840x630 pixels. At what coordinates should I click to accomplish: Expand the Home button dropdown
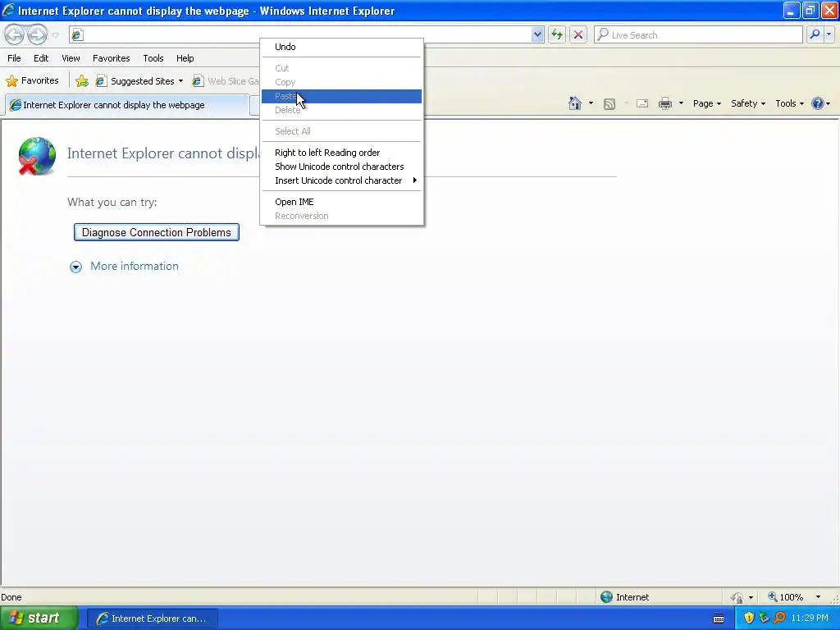(591, 103)
